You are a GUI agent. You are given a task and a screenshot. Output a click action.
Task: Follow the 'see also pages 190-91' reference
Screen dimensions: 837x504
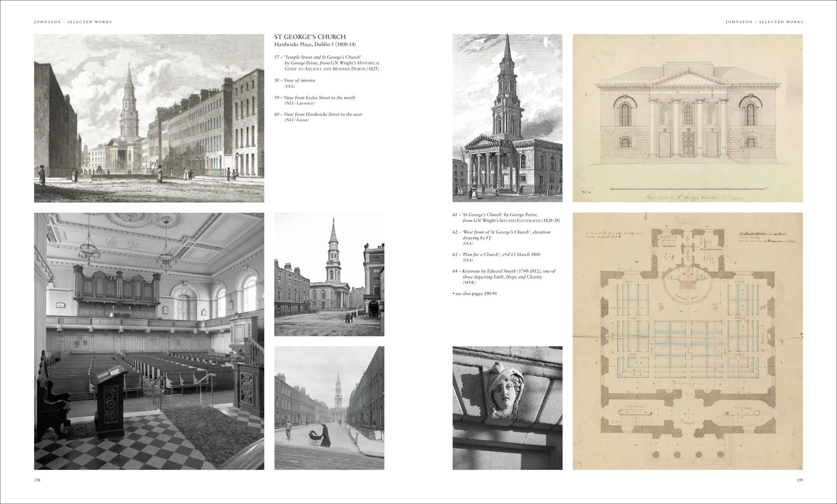474,294
